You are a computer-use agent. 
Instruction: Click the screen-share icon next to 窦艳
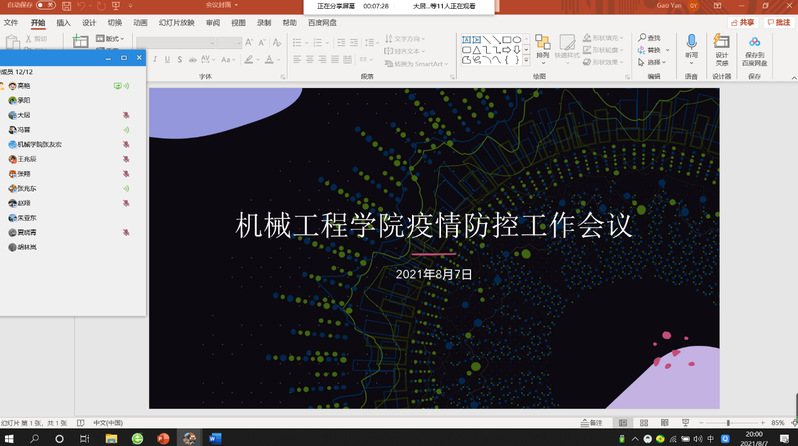pyautogui.click(x=117, y=86)
